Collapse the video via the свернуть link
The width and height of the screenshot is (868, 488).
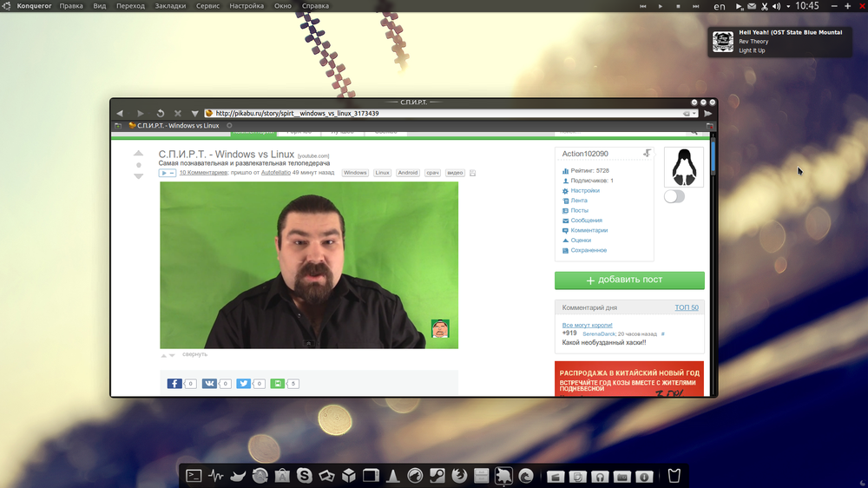coord(194,354)
